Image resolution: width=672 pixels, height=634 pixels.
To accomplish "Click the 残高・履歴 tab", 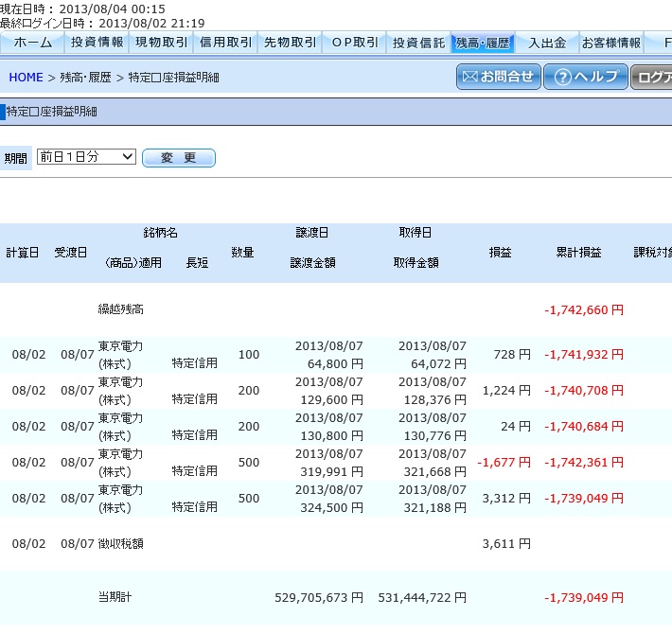I will coord(482,43).
